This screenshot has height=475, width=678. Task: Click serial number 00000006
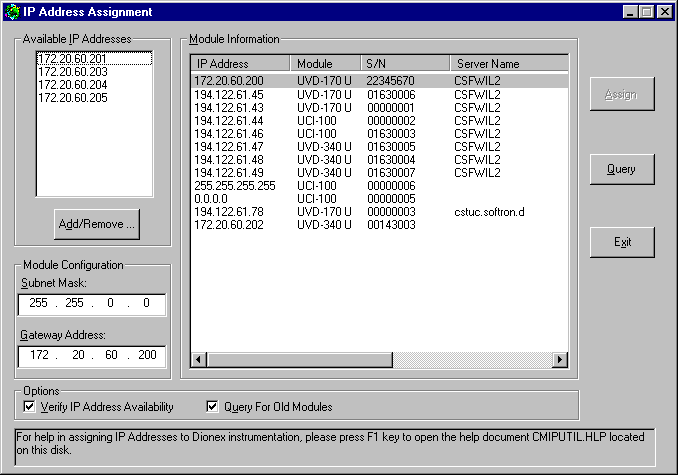pyautogui.click(x=391, y=185)
